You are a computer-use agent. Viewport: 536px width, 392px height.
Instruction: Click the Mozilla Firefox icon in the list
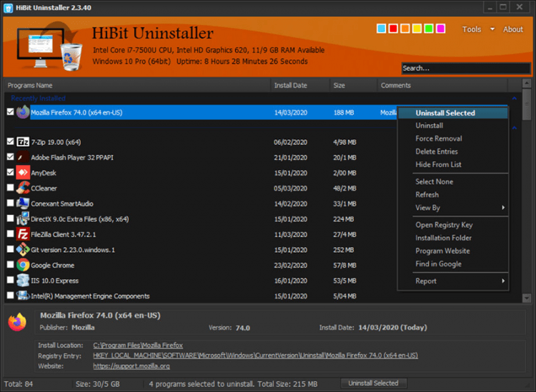(23, 112)
